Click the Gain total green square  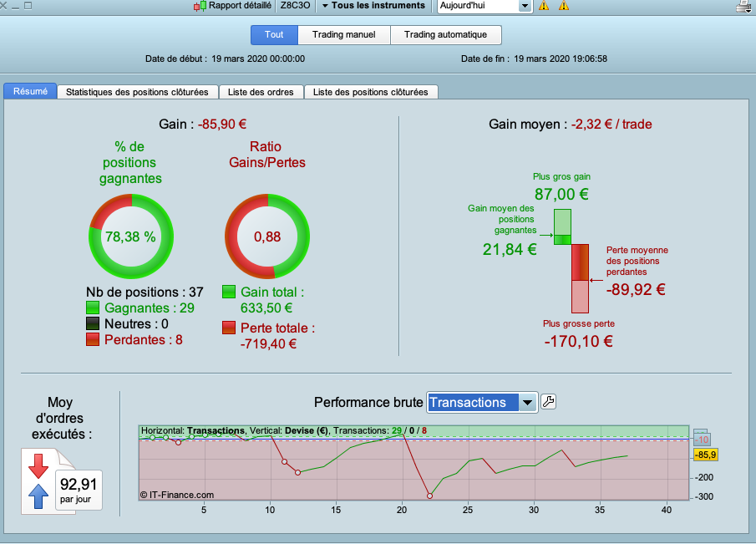point(229,292)
